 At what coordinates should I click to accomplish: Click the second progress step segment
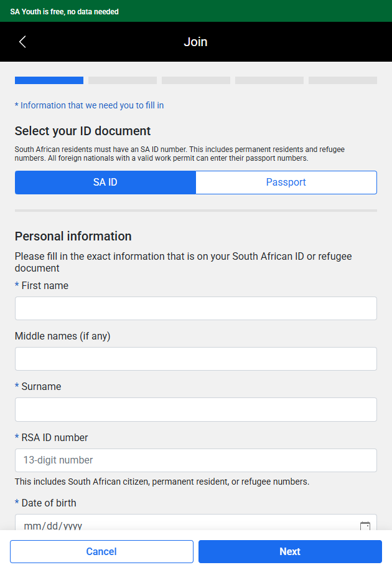click(x=123, y=80)
